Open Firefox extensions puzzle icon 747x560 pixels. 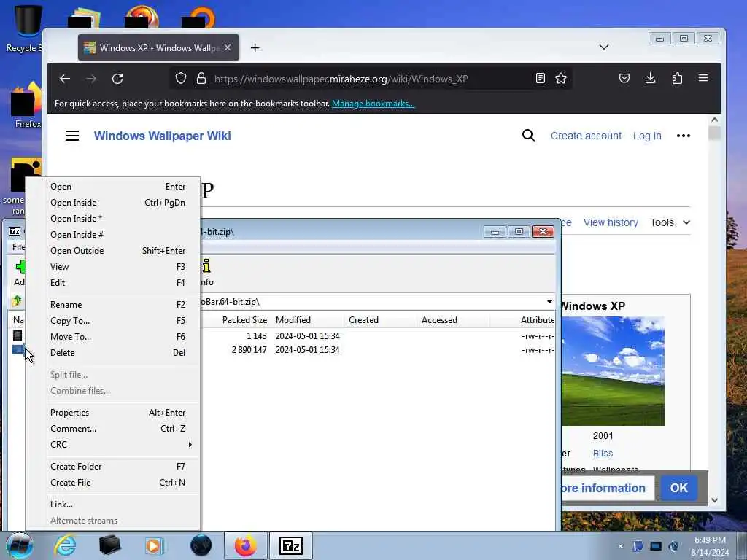click(x=677, y=78)
